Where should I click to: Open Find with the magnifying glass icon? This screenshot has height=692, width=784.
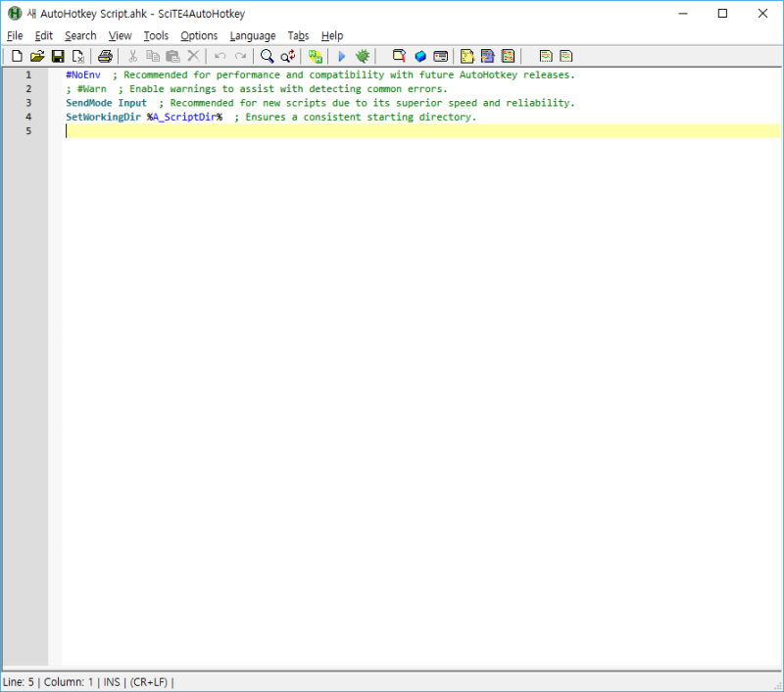tap(267, 57)
